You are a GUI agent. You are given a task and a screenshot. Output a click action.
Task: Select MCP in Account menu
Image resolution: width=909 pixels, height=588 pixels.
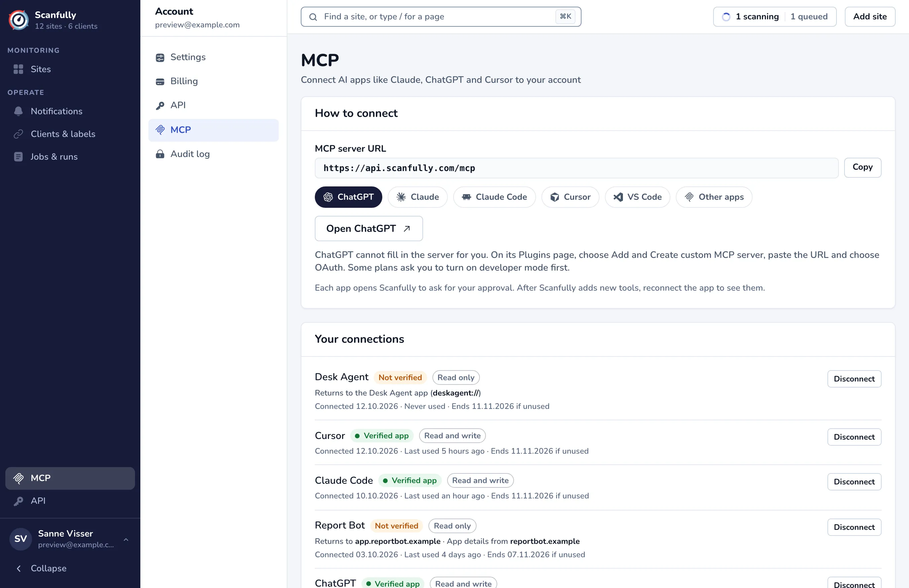213,130
